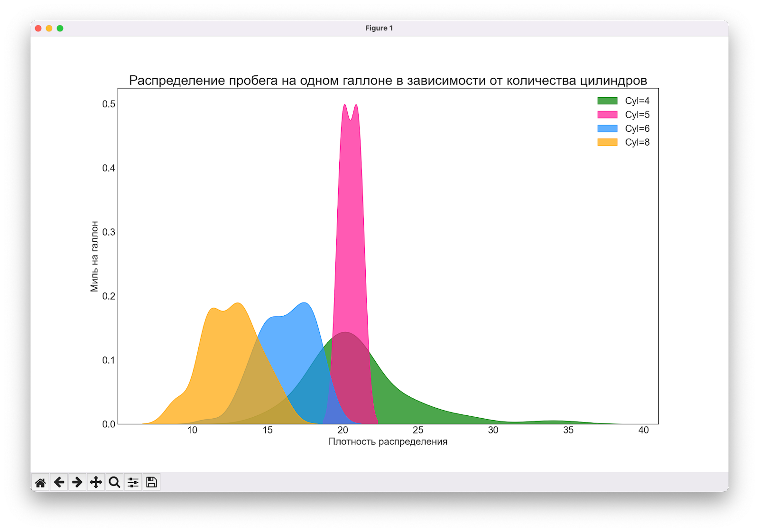Select the Zoom to rectangle magnifier tool
Image resolution: width=759 pixels, height=532 pixels.
(114, 482)
